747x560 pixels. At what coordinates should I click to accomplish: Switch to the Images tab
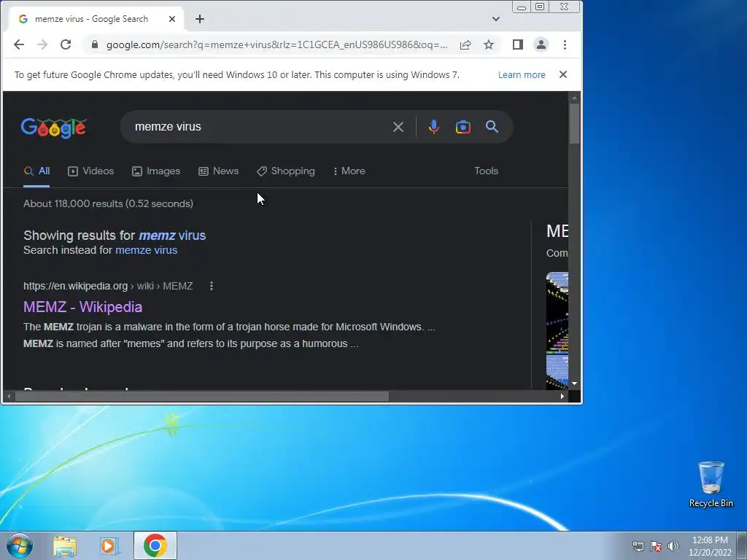[x=156, y=171]
